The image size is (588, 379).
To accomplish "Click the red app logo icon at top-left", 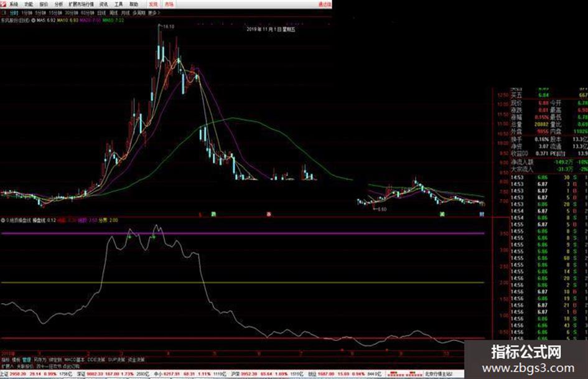I will pyautogui.click(x=3, y=4).
